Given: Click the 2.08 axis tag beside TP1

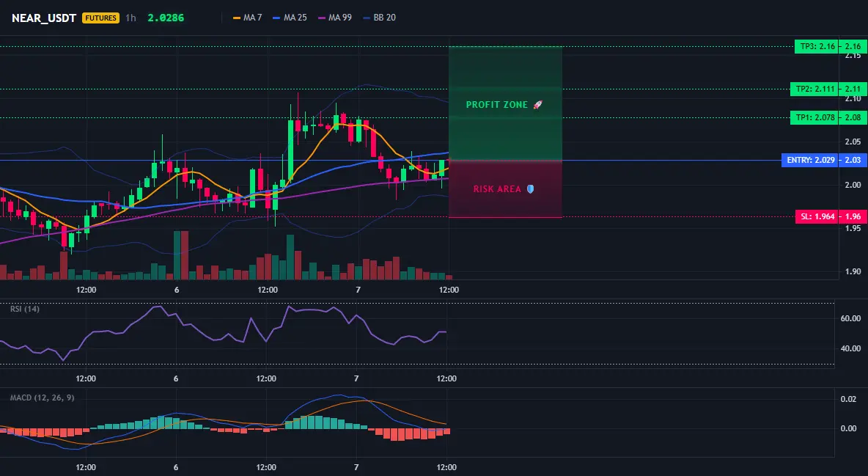Looking at the screenshot, I should (x=853, y=117).
